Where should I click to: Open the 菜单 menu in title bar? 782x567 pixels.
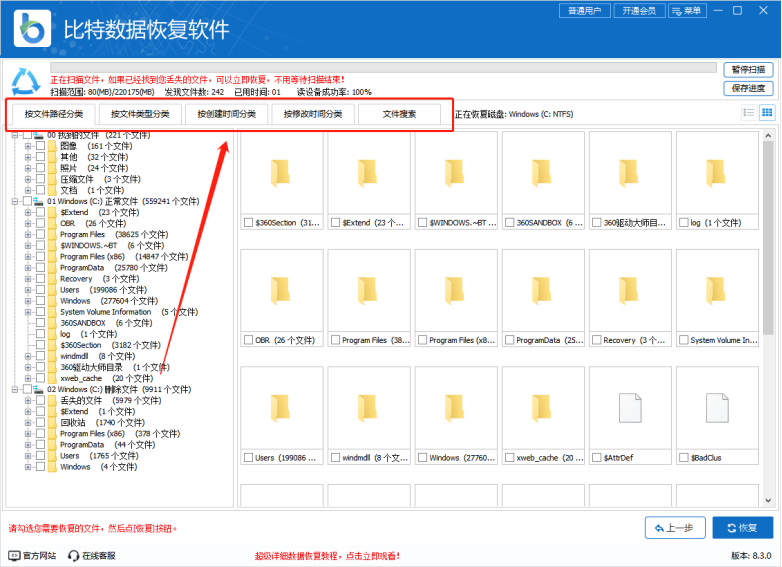pos(687,11)
